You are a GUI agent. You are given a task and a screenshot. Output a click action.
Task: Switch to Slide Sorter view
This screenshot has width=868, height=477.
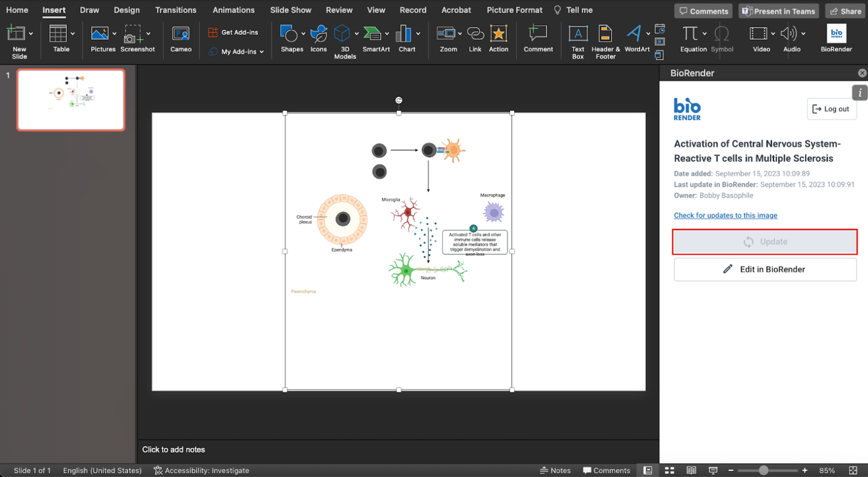670,470
